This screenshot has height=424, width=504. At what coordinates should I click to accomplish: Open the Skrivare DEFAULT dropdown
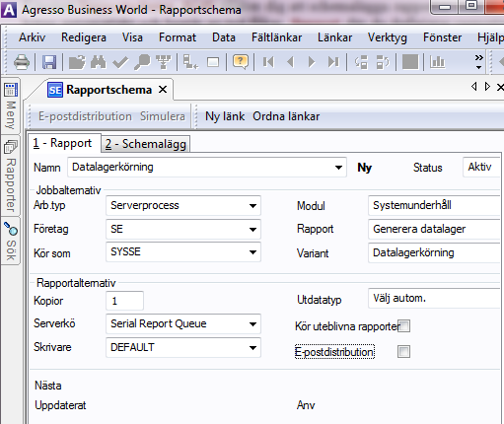click(252, 348)
